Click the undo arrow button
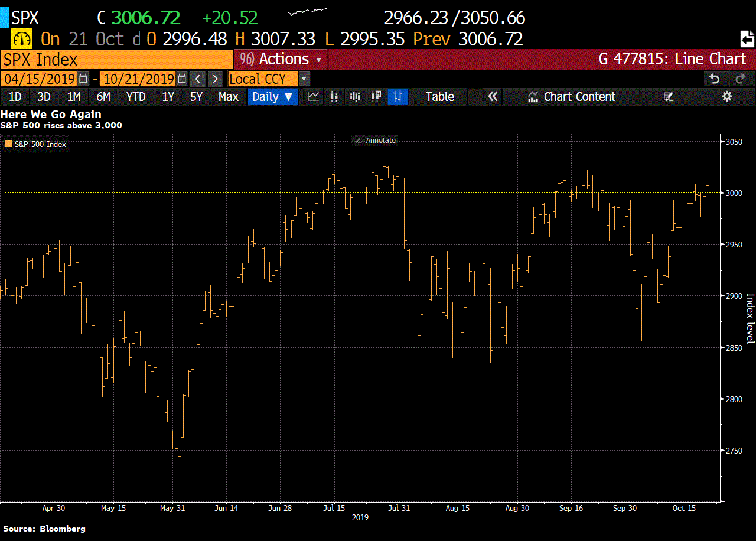 click(715, 79)
